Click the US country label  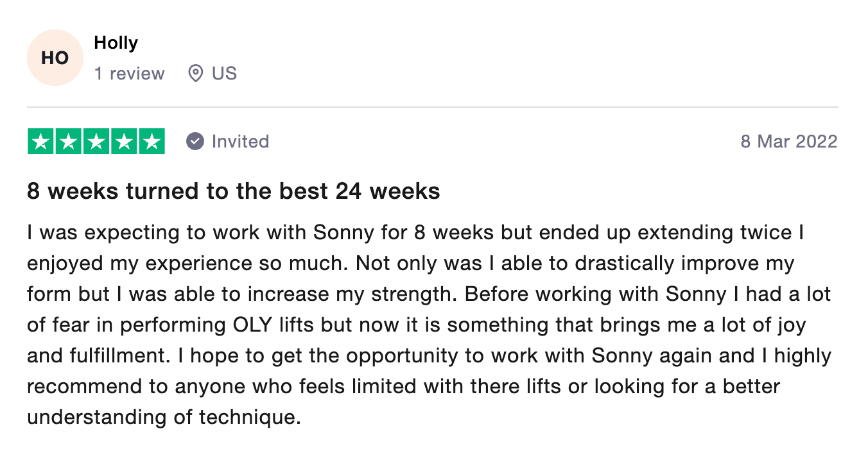tap(225, 74)
